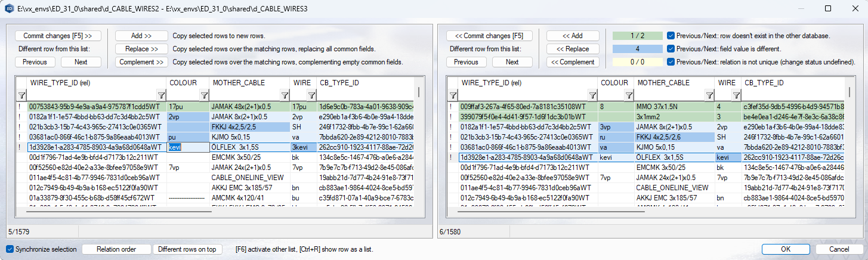Click the right '<< Complement' button
The width and height of the screenshot is (868, 260).
coord(573,62)
